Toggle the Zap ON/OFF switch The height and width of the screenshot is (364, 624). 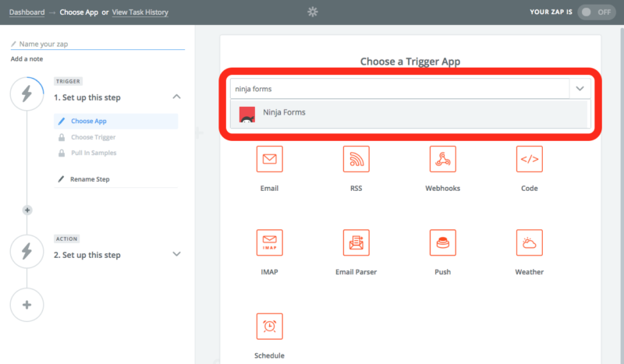596,12
